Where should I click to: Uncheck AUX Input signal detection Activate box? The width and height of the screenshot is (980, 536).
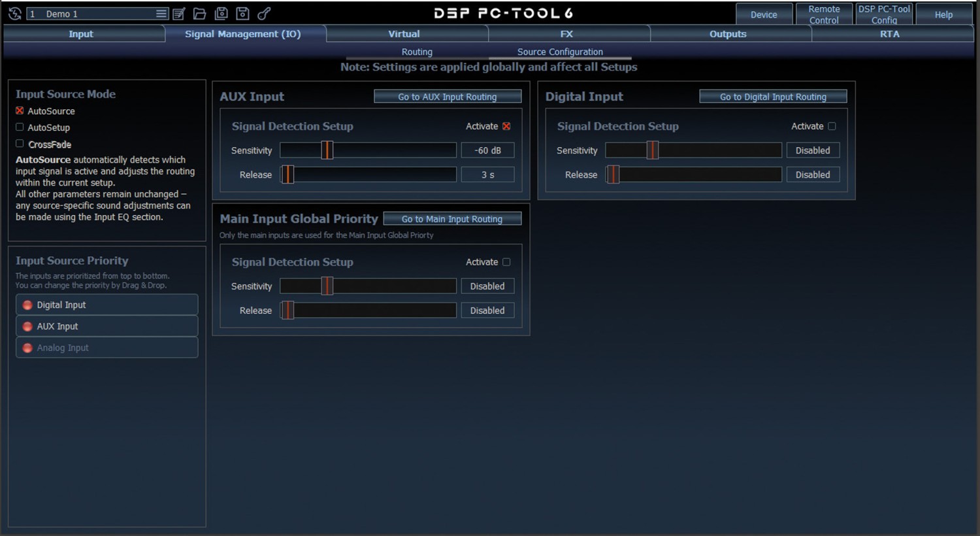click(506, 126)
